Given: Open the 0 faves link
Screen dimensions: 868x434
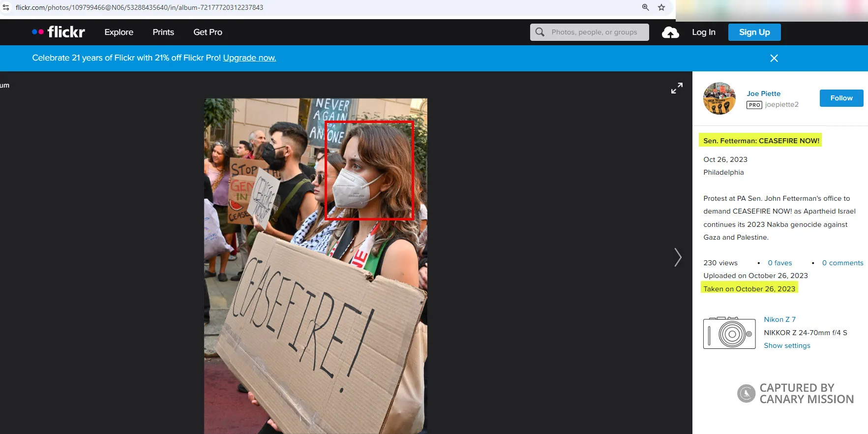Looking at the screenshot, I should (780, 263).
